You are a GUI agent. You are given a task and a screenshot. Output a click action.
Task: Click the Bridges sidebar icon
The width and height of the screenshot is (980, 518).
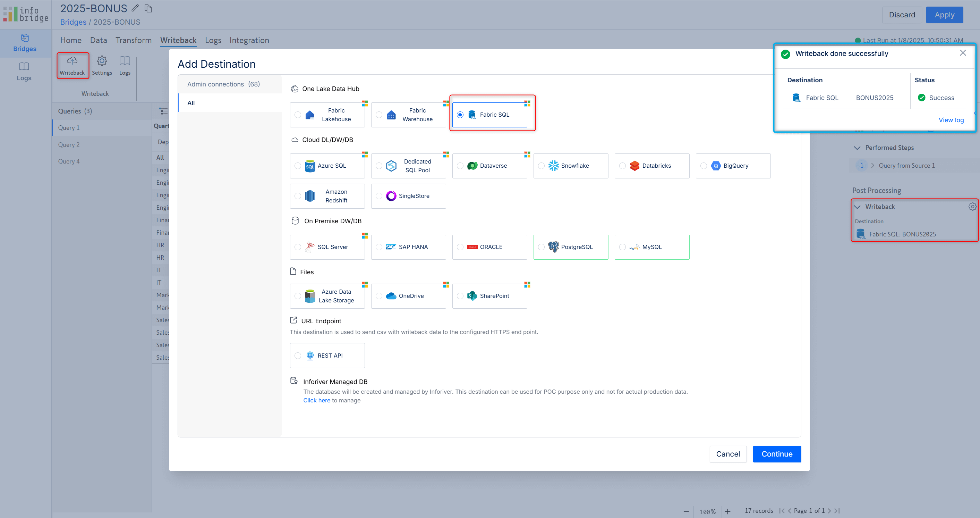pyautogui.click(x=25, y=38)
